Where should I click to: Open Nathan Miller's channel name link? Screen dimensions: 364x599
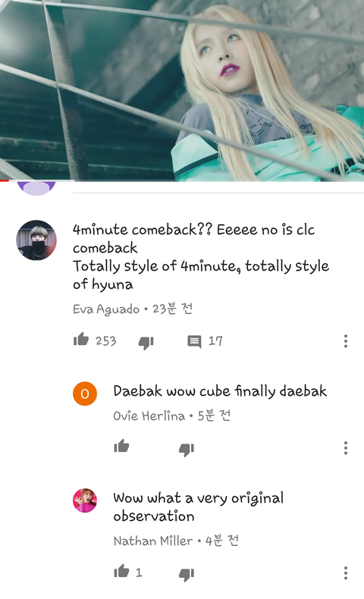tap(153, 541)
